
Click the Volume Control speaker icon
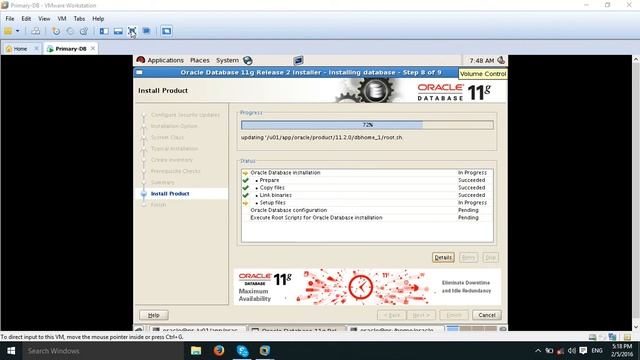point(501,60)
